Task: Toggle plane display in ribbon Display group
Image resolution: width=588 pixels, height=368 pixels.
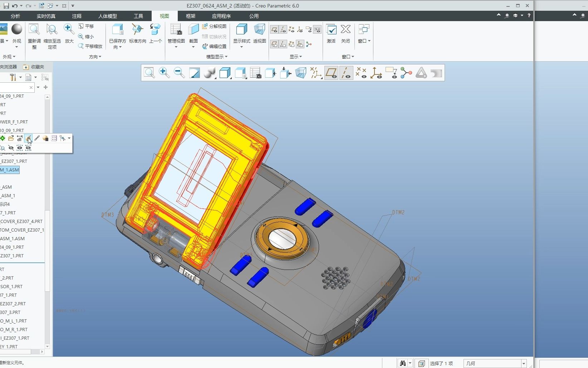Action: (x=274, y=29)
